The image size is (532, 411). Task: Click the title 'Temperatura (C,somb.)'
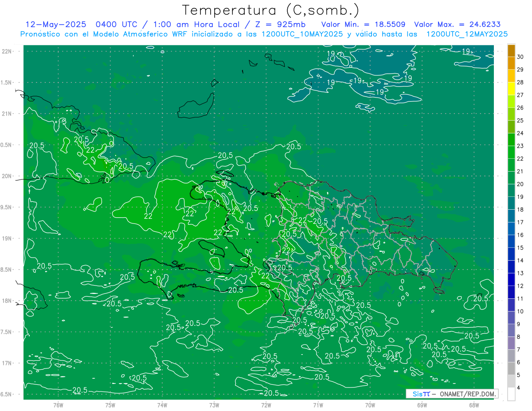tap(270, 10)
